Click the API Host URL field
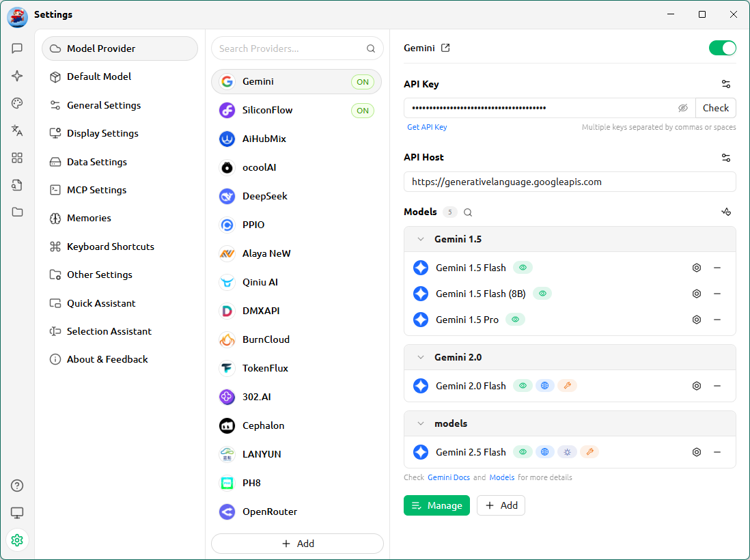Screen dimensions: 750x560 570,182
